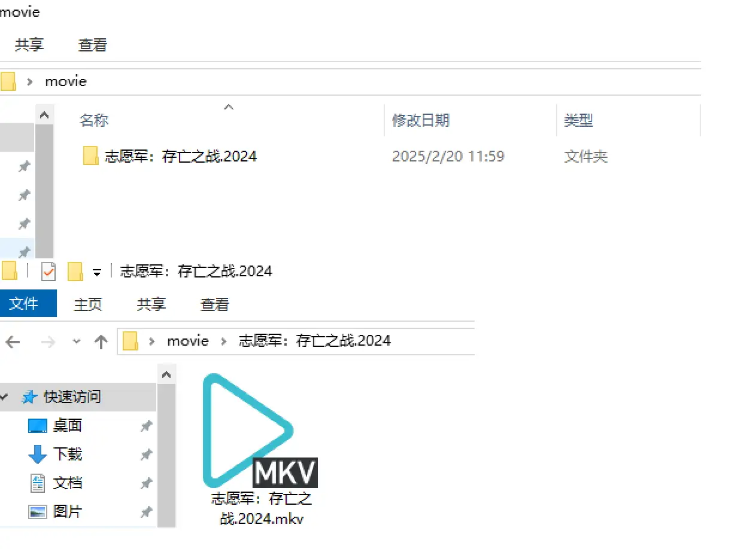This screenshot has height=549, width=756.
Task: Open the recent locations dropdown beside forward arrow
Action: (x=75, y=341)
